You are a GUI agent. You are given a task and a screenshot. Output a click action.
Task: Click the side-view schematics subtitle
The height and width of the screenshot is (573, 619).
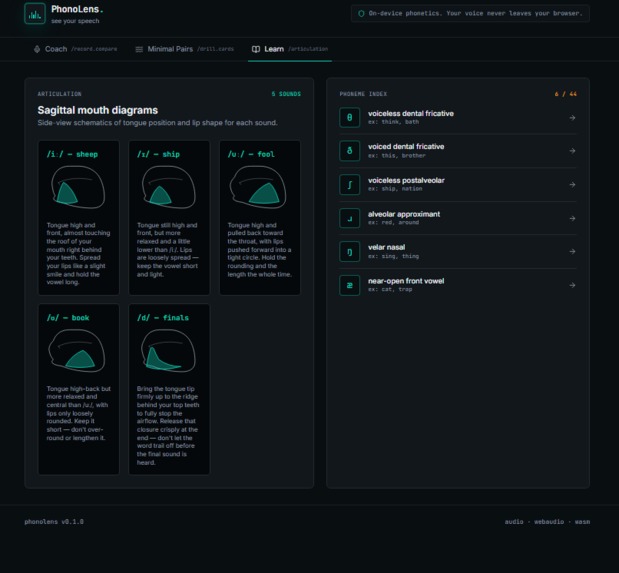tap(158, 123)
